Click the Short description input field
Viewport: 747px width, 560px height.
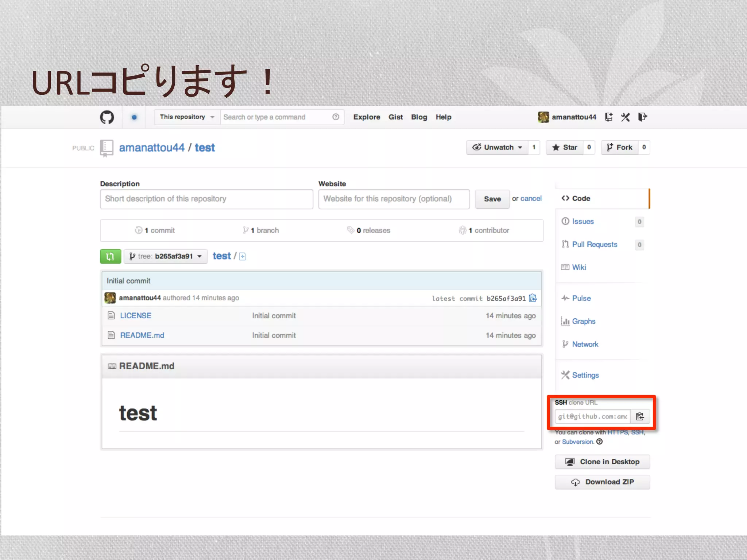click(206, 199)
